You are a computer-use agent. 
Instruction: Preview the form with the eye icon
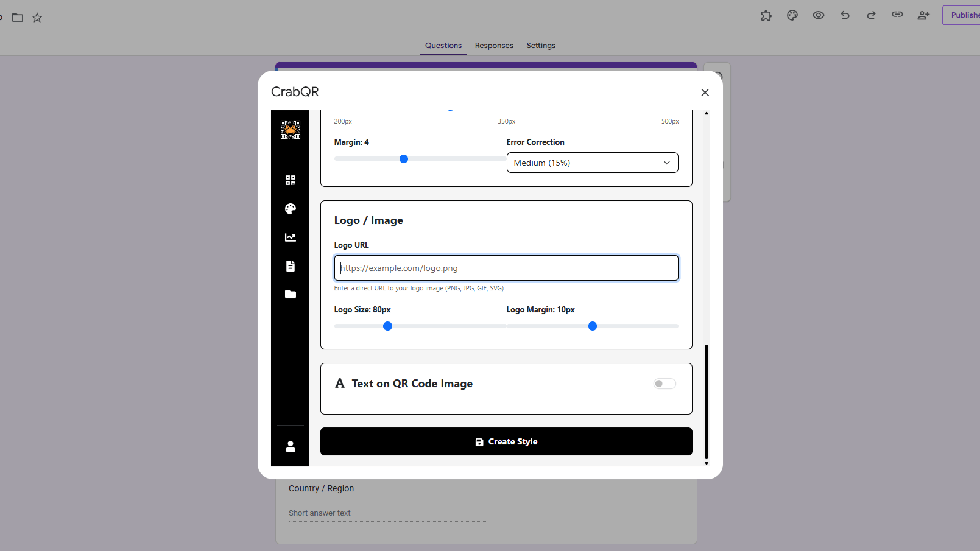pos(818,15)
